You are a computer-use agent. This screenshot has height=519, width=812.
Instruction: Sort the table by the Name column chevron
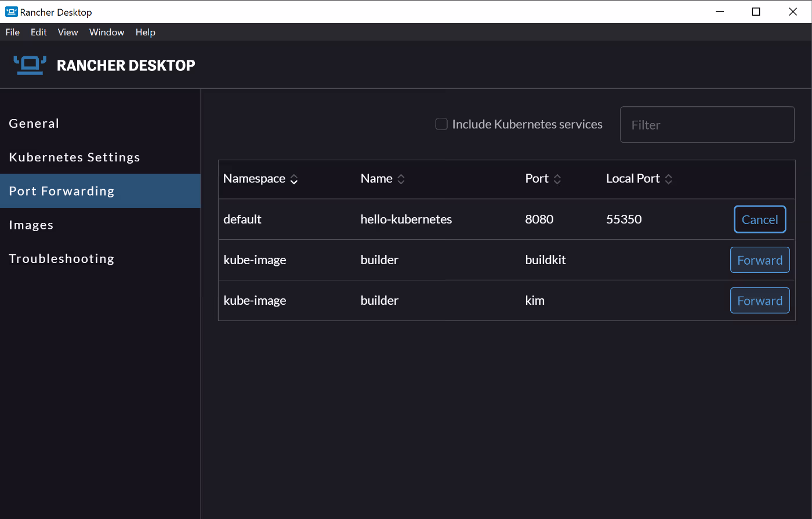pyautogui.click(x=401, y=179)
